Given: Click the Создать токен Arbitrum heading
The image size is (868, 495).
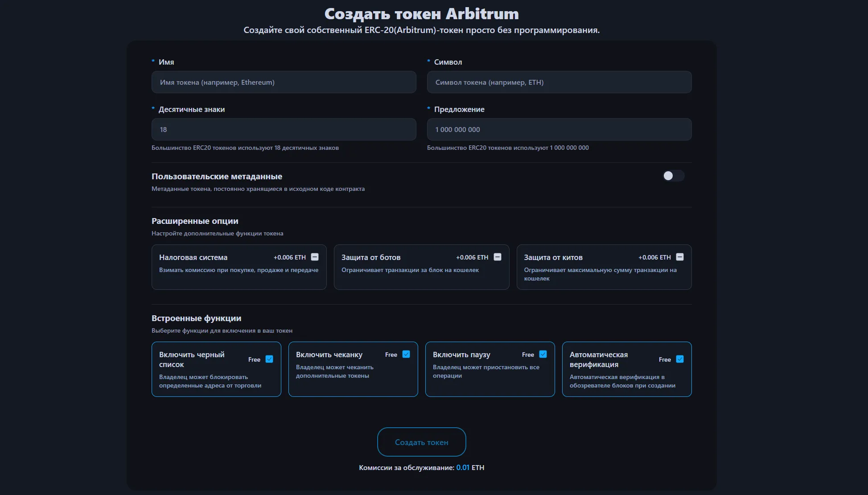Looking at the screenshot, I should pyautogui.click(x=421, y=14).
